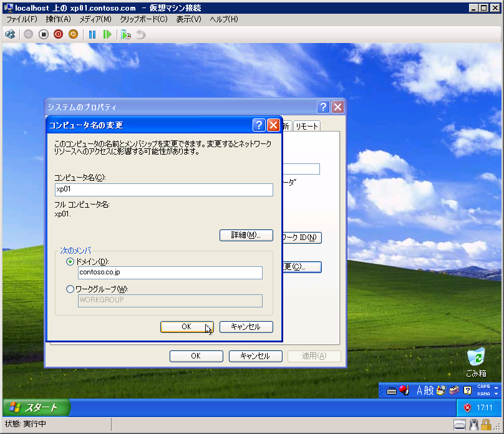Screen dimensions: 504x434
Task: Click the greyed-out Revert arrow icon
Action: 141,34
